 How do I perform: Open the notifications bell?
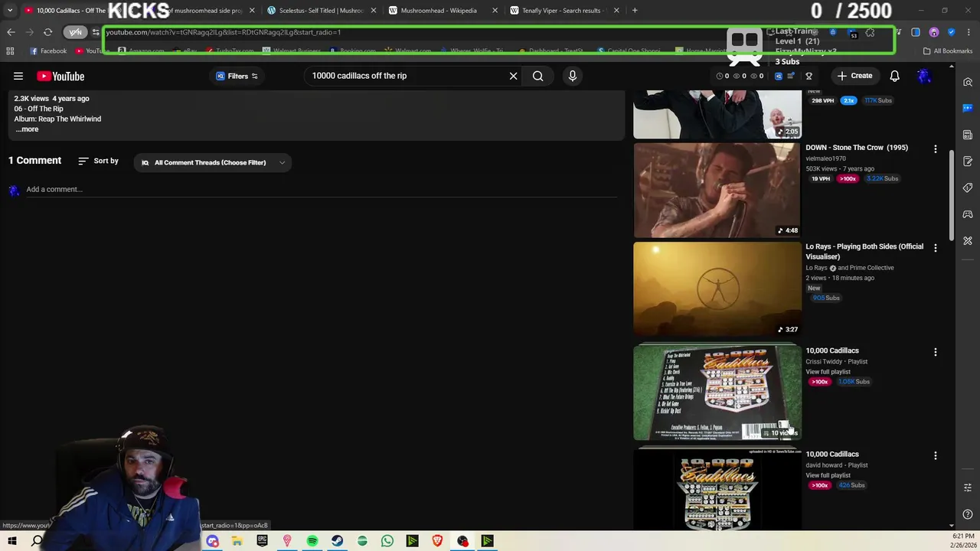pyautogui.click(x=894, y=76)
